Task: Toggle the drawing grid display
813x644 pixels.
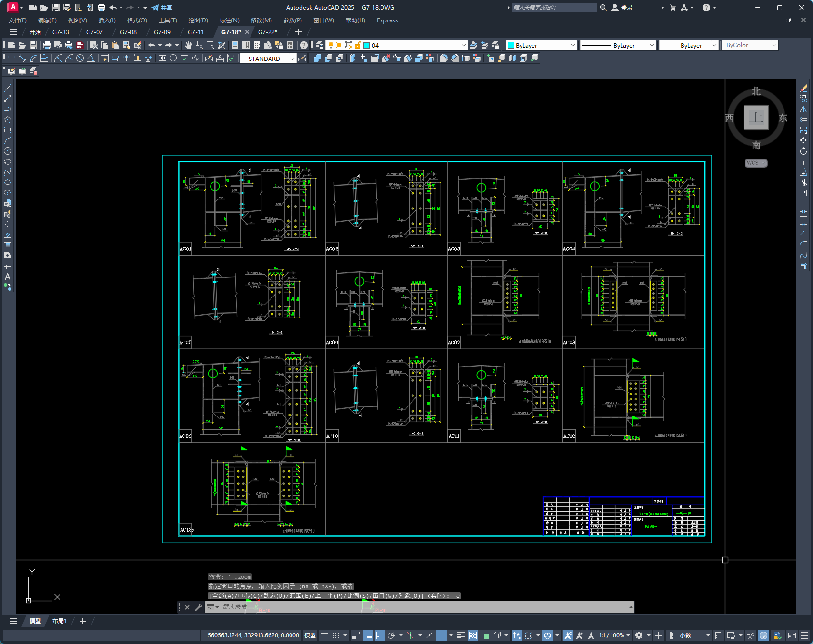Action: (324, 635)
